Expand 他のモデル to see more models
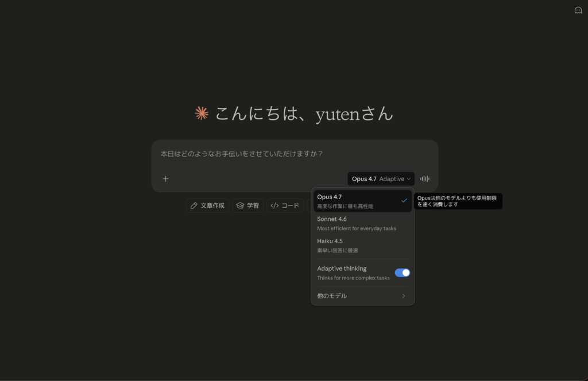The image size is (588, 381). point(362,296)
